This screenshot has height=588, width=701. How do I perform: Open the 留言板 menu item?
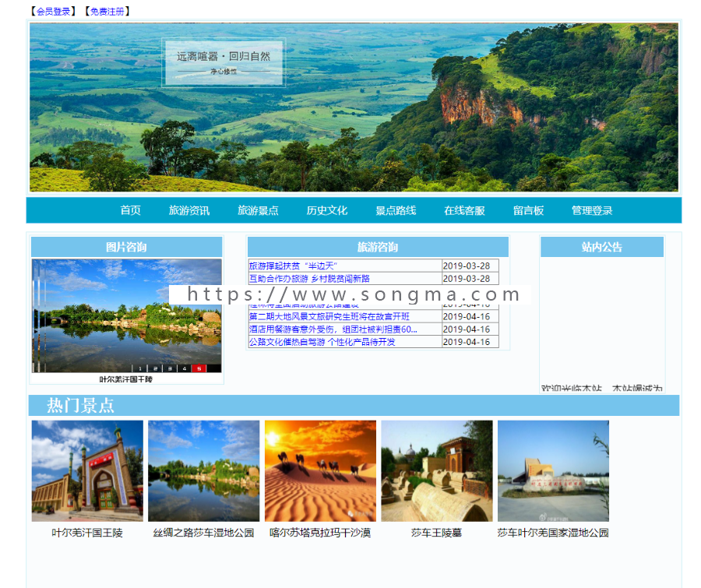[x=528, y=210]
